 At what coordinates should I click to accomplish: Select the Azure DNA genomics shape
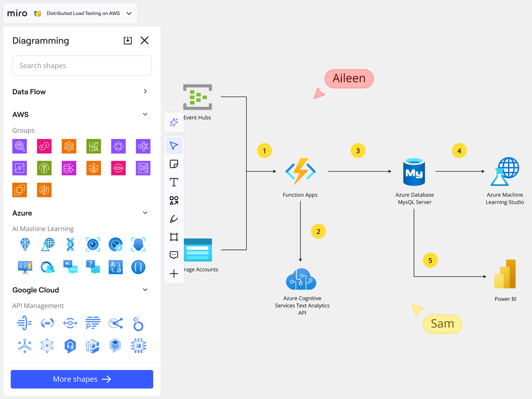(70, 244)
